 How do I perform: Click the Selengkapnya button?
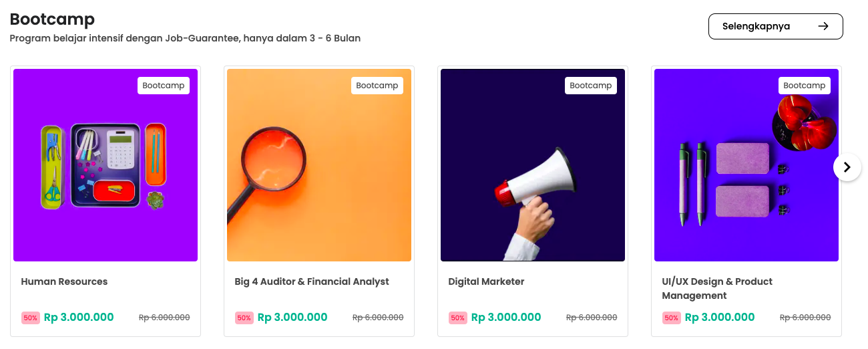775,27
